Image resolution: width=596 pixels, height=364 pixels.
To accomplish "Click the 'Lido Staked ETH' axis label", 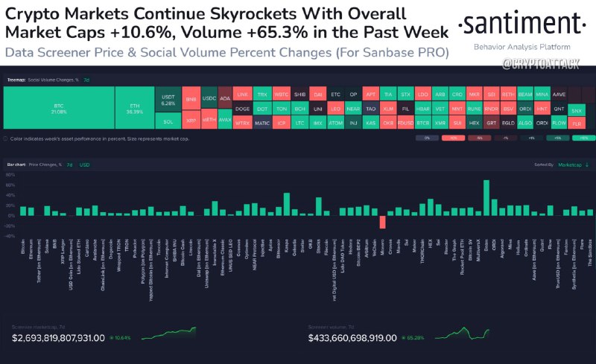I will [x=79, y=257].
